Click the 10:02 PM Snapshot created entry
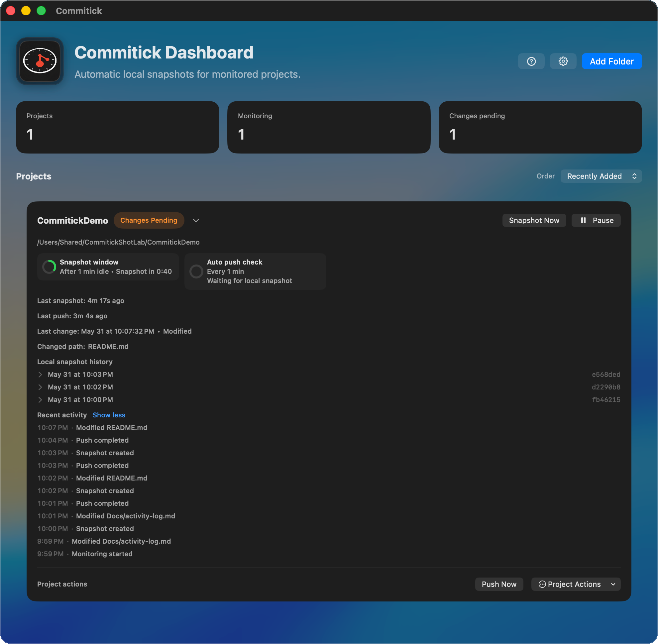Image resolution: width=658 pixels, height=644 pixels. click(86, 491)
